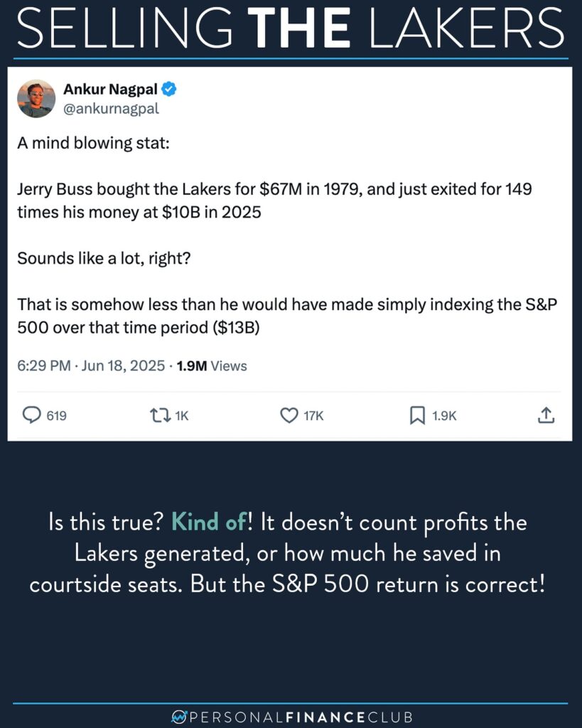Click the 1K retweet count
Viewport: 582px width, 728px height.
(x=182, y=415)
